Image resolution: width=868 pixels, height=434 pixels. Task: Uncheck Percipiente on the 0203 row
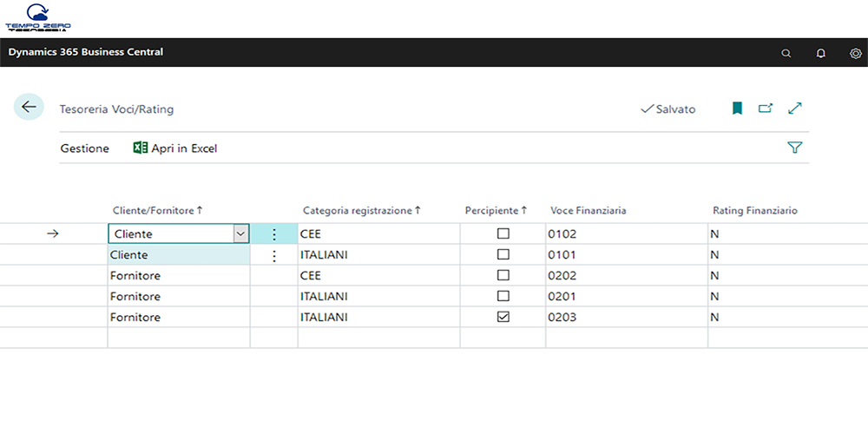click(x=503, y=317)
